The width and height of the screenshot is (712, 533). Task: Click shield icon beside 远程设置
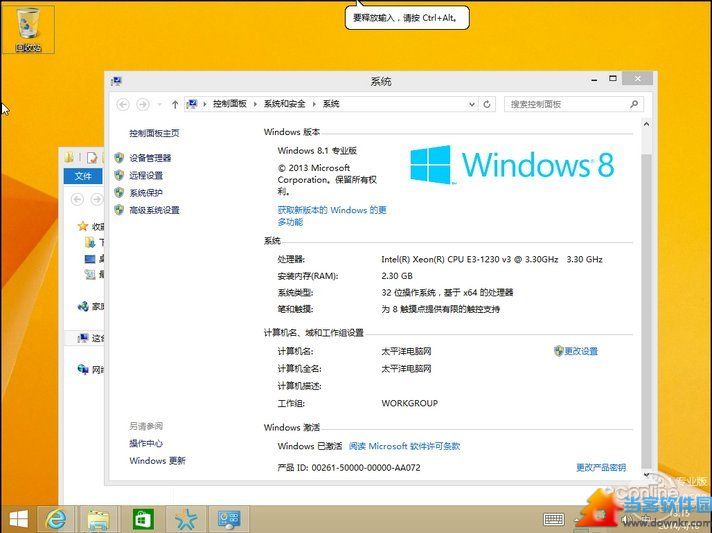(x=119, y=175)
